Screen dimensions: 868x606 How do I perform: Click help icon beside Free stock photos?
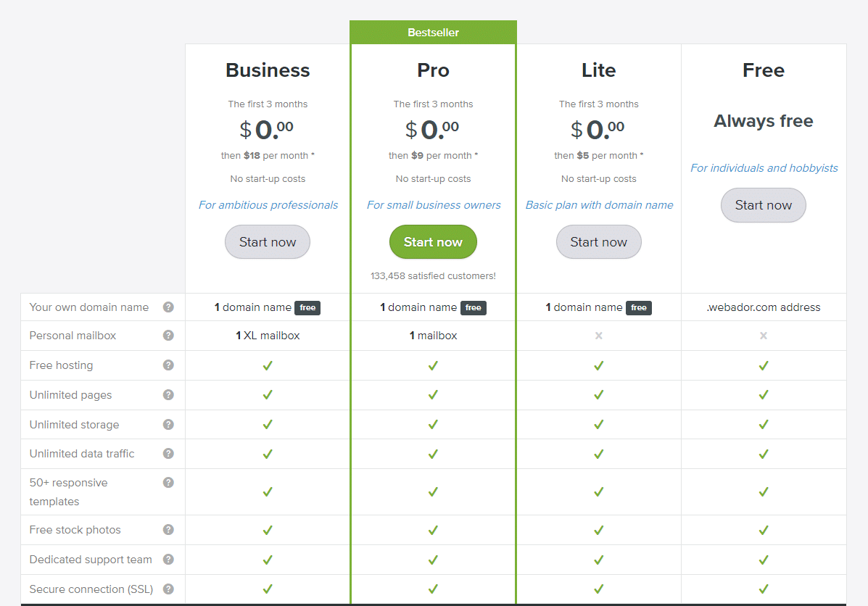(168, 530)
